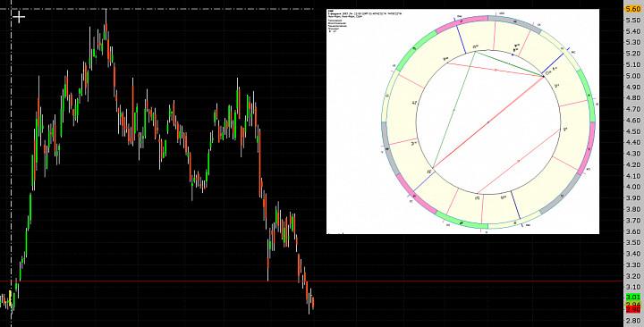The height and width of the screenshot is (327, 644).
Task: Select the green 3.01 price tag
Action: [633, 297]
